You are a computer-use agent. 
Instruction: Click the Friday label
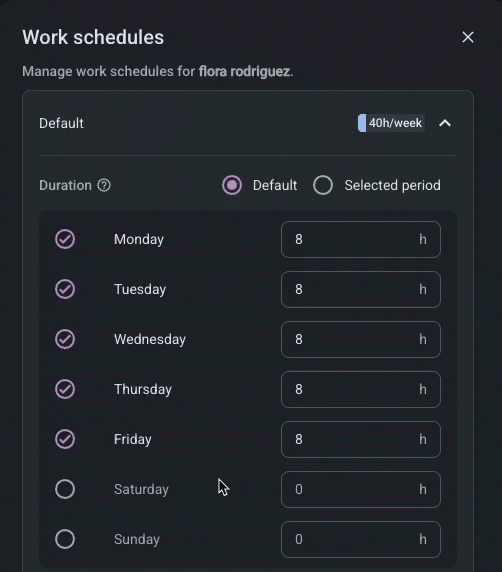pyautogui.click(x=132, y=440)
